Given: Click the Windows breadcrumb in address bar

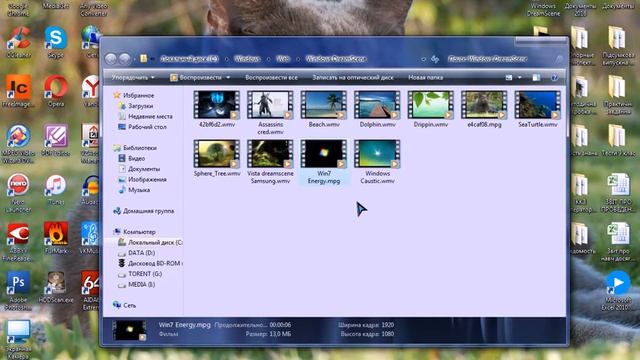Looking at the screenshot, I should tap(247, 59).
